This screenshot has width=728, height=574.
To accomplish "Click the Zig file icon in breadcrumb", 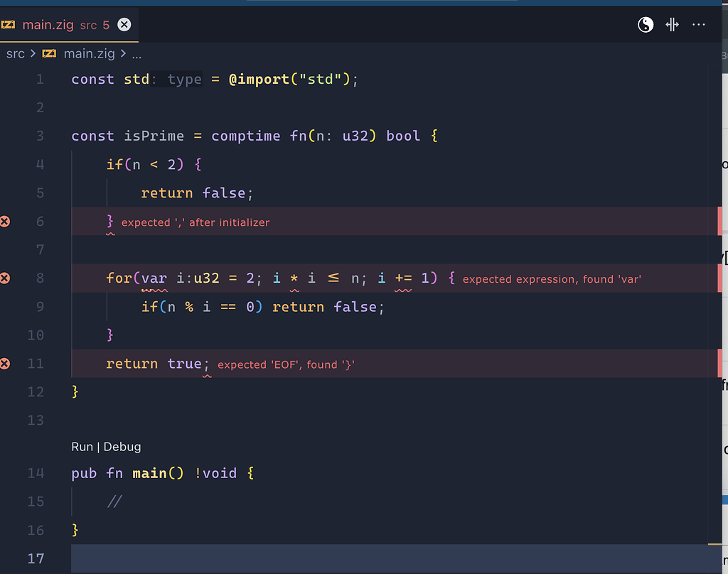I will (x=49, y=53).
